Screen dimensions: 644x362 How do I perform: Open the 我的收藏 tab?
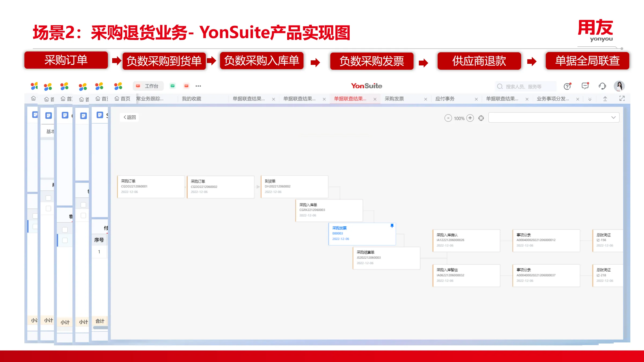pyautogui.click(x=192, y=99)
